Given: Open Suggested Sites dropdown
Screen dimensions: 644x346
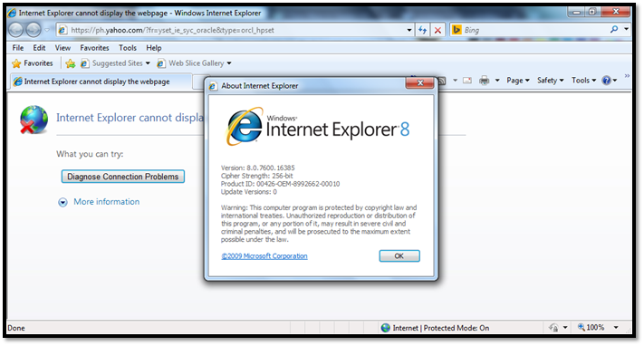Looking at the screenshot, I should click(115, 63).
